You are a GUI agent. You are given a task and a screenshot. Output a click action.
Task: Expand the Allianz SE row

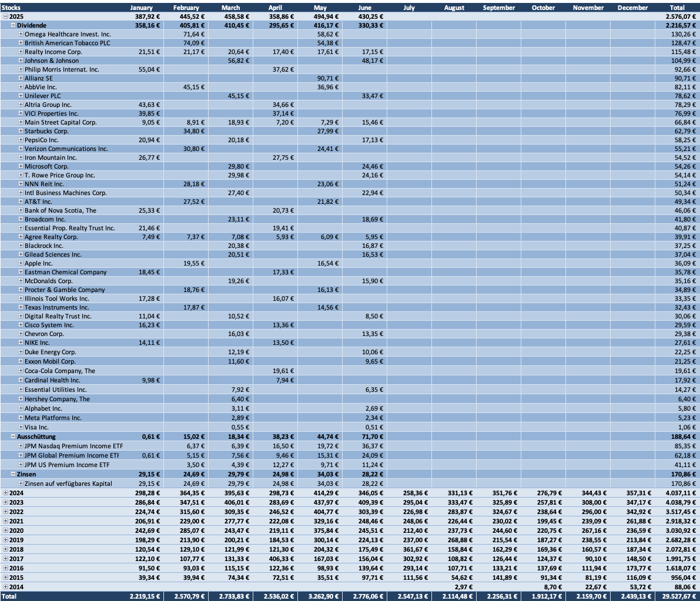pos(21,78)
